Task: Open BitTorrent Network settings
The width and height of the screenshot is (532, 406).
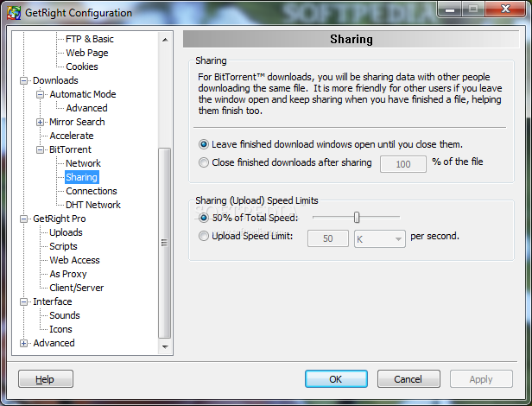Action: point(83,163)
